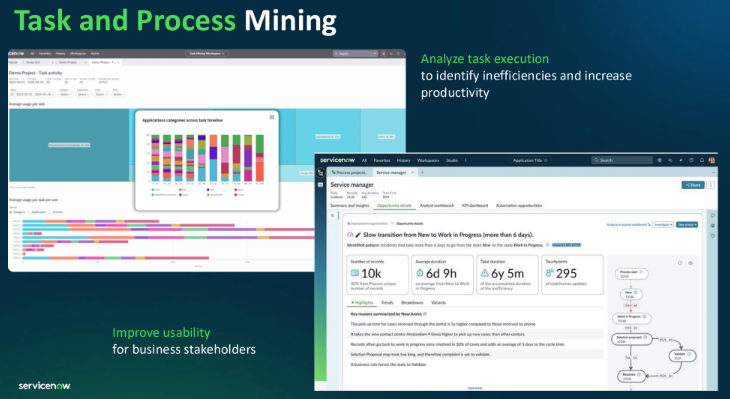
Task: Click the Analyze in analyst workbench link
Action: click(x=628, y=224)
